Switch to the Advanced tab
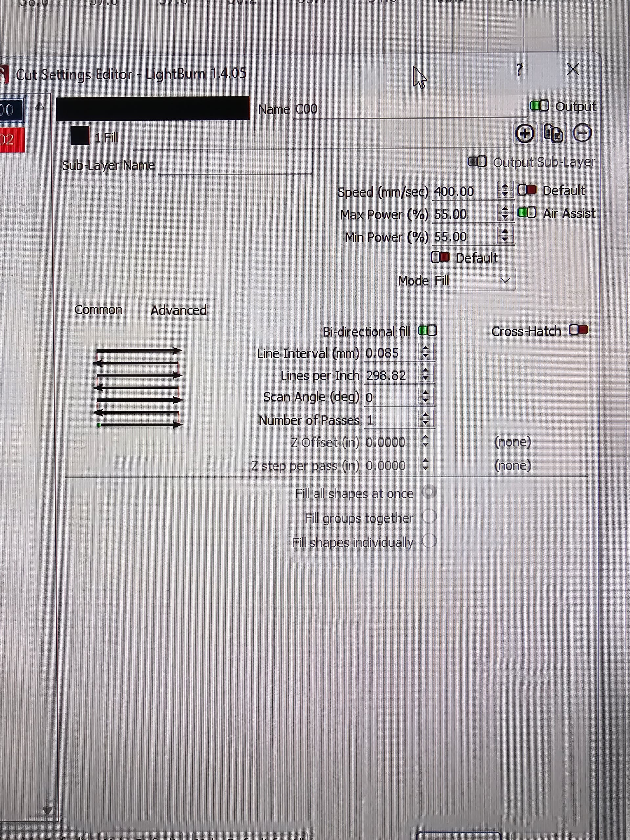Screen dimensions: 630x840 click(x=178, y=310)
